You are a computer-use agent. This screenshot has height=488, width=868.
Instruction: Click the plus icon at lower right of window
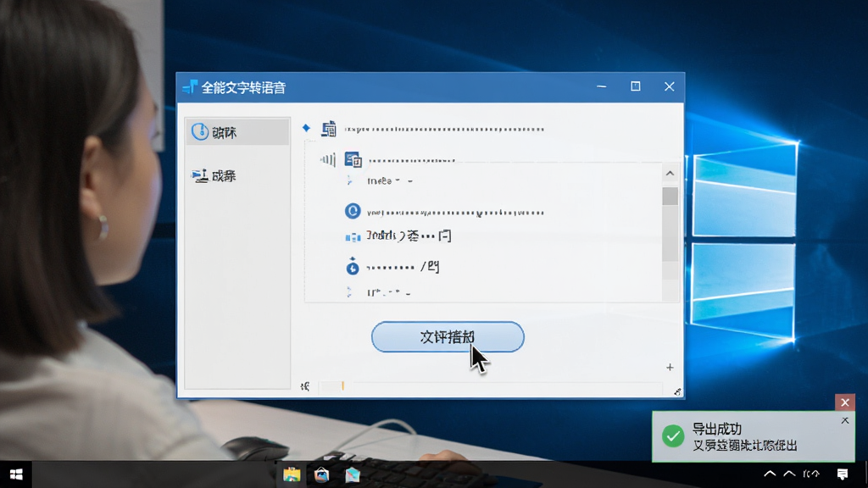[670, 368]
